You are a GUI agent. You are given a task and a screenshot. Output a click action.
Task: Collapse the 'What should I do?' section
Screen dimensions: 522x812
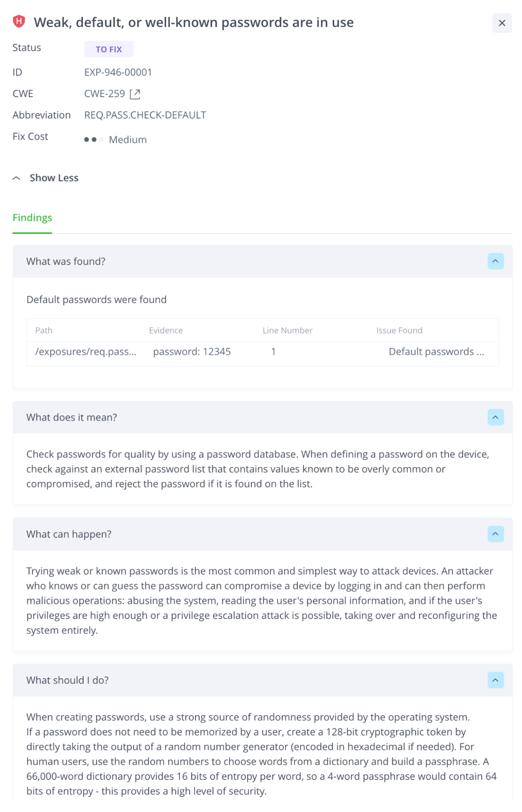click(495, 680)
